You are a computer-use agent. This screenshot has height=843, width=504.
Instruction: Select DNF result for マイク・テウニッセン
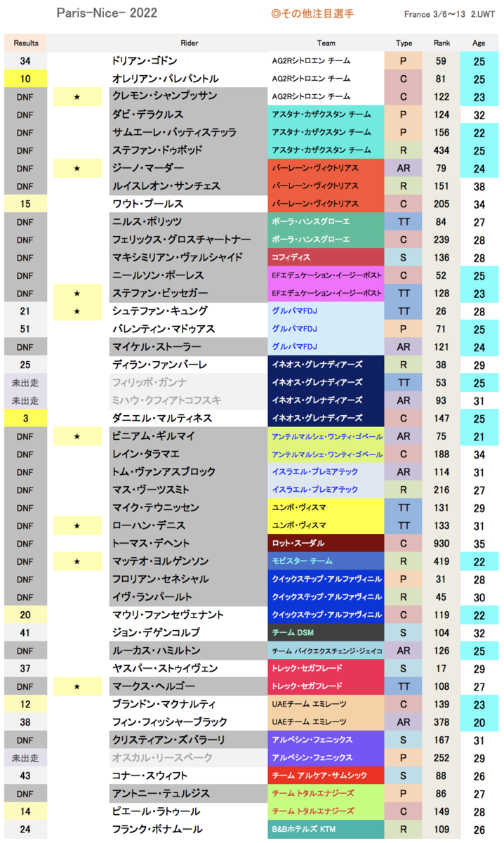click(25, 508)
